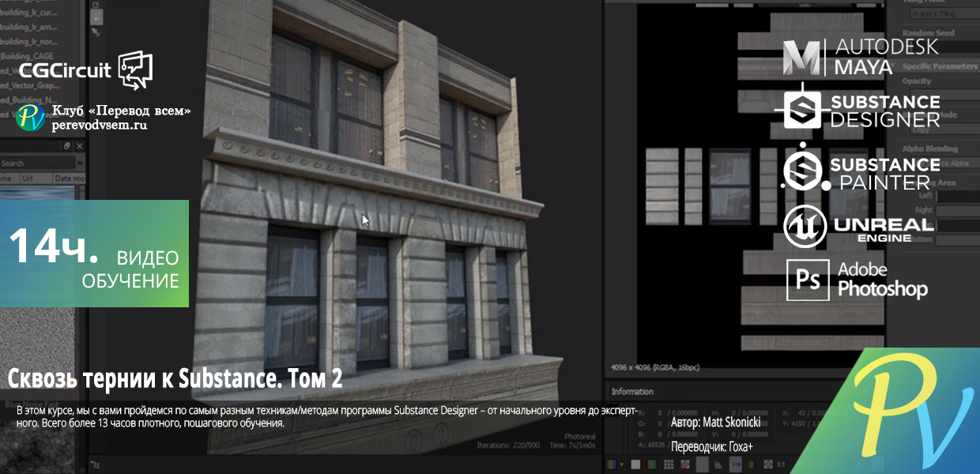Click the Adobe Photoshop Ps icon
Viewport: 980px width, 474px height.
coord(807,280)
